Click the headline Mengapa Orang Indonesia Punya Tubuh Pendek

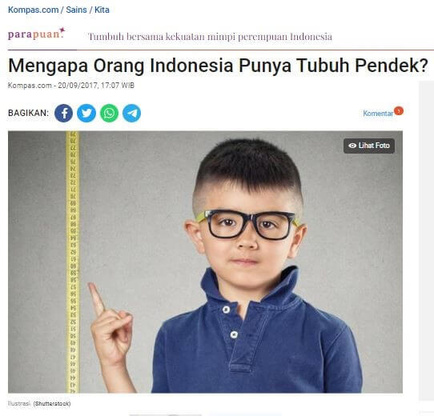(x=218, y=66)
